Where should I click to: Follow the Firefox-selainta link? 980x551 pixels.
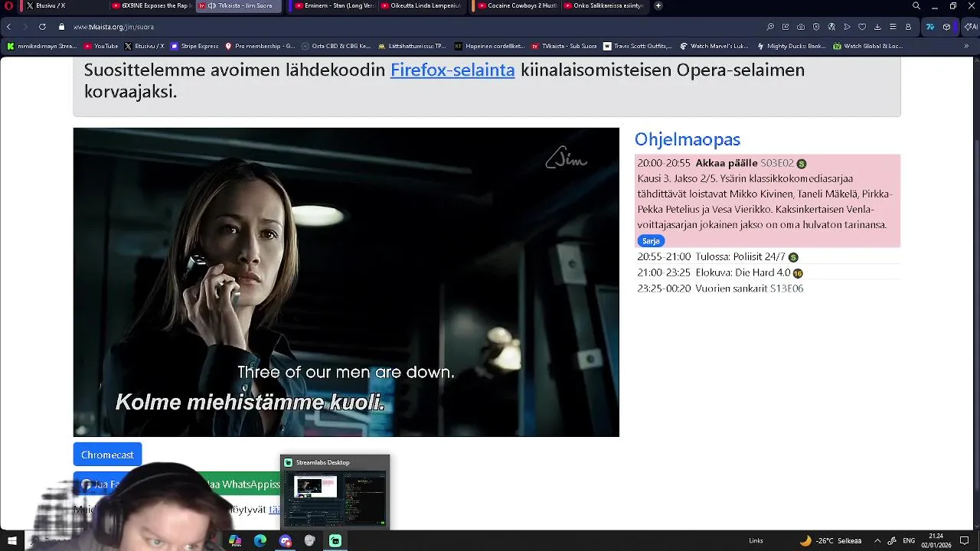(x=452, y=70)
